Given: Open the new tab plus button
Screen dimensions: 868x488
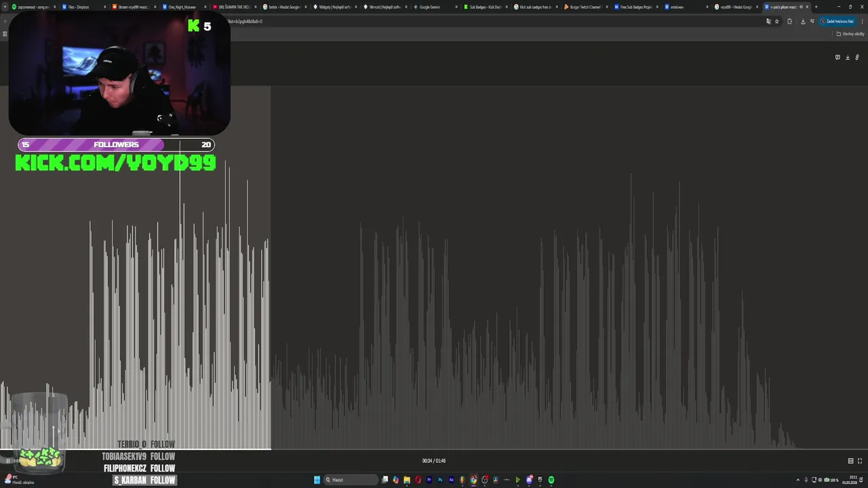Looking at the screenshot, I should 816,7.
